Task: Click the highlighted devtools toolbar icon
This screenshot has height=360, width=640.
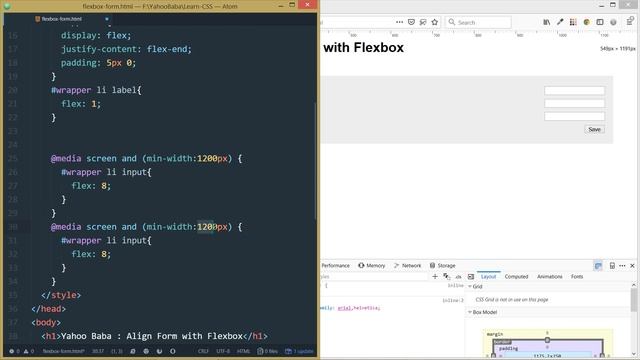Action: (x=598, y=265)
